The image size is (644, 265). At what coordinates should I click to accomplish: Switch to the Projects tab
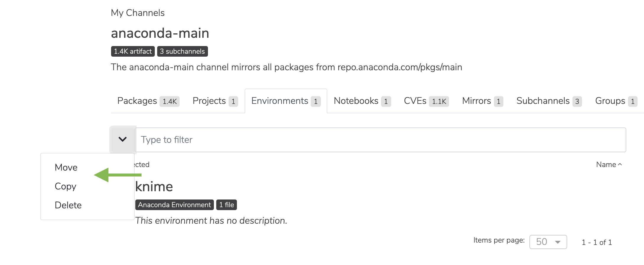(x=215, y=101)
